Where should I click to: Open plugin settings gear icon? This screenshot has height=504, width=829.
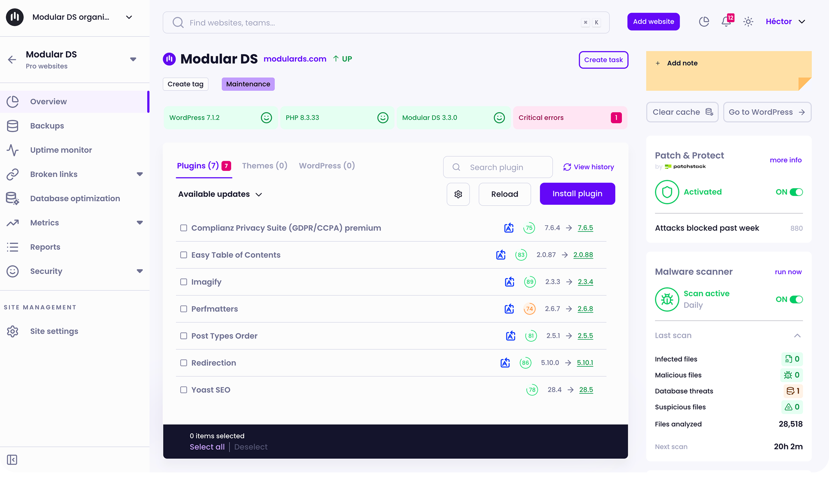click(x=458, y=194)
